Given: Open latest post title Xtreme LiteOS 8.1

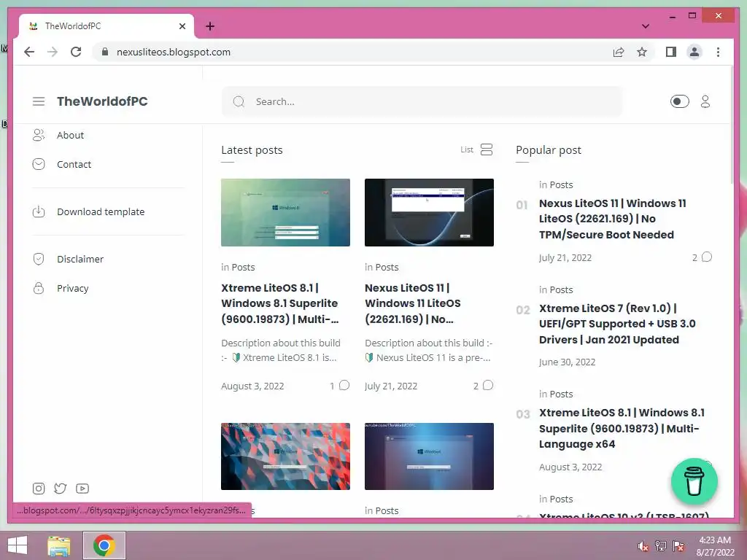Looking at the screenshot, I should click(x=280, y=303).
